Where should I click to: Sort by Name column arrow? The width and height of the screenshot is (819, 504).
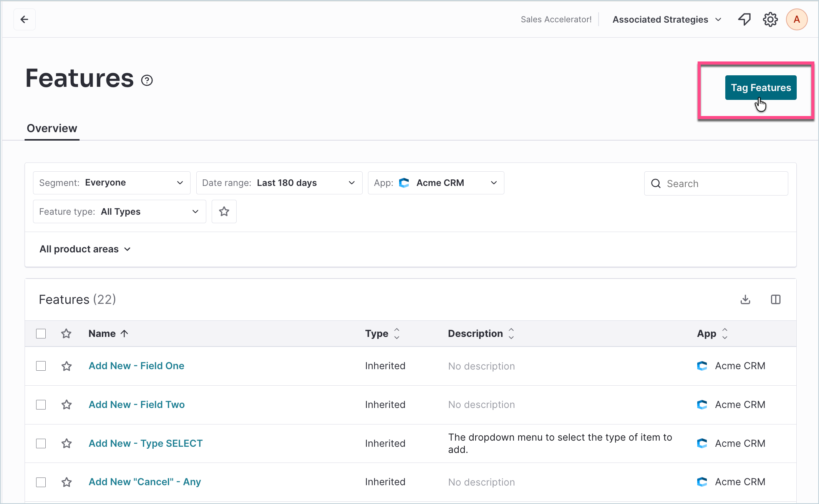pyautogui.click(x=124, y=333)
